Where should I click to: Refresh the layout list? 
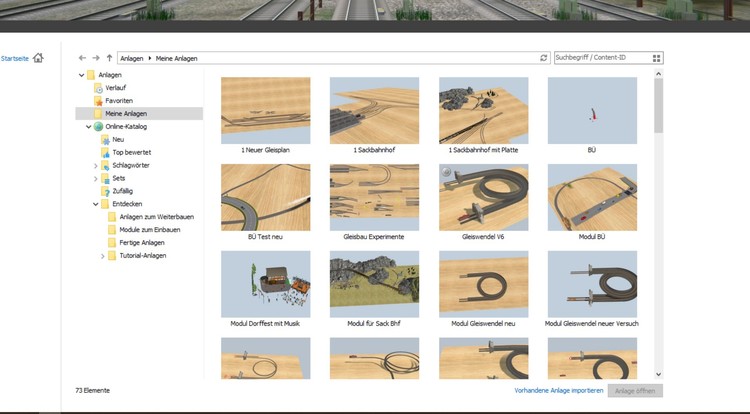pyautogui.click(x=544, y=58)
